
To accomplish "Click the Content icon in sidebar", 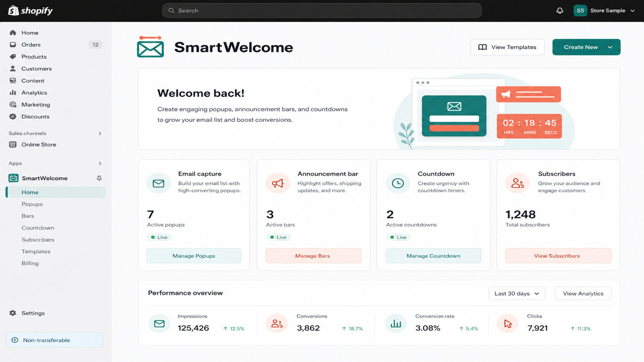I will (13, 81).
